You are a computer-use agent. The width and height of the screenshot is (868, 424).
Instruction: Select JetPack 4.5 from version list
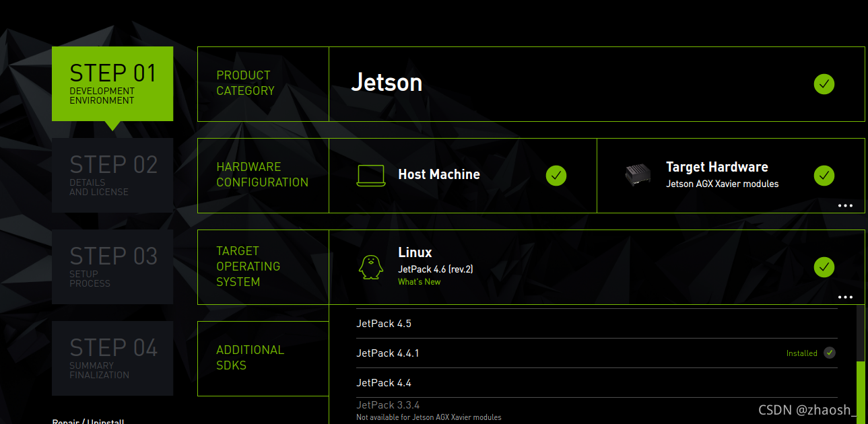pyautogui.click(x=597, y=324)
